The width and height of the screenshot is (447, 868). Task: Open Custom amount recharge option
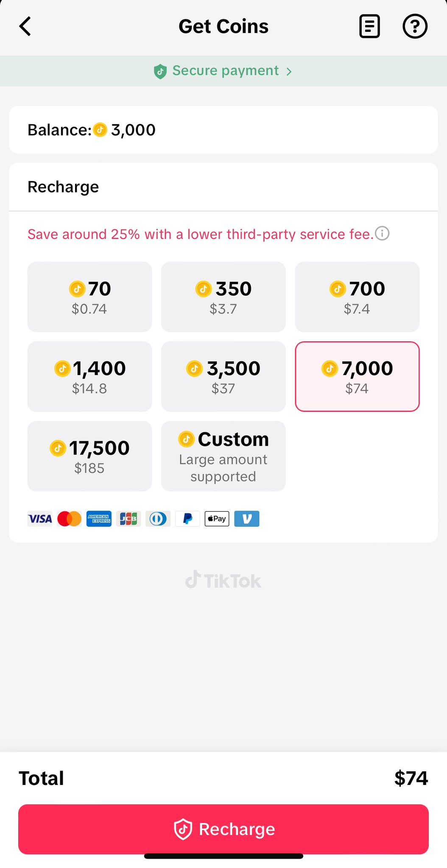(223, 456)
